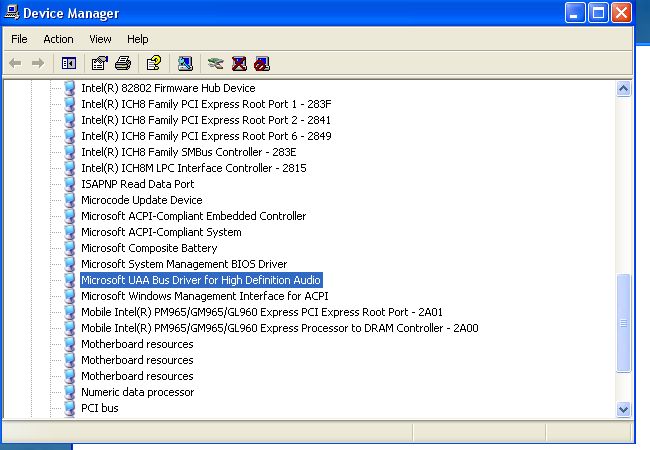The height and width of the screenshot is (450, 650).
Task: Click icon beside PCI bus
Action: [x=70, y=408]
